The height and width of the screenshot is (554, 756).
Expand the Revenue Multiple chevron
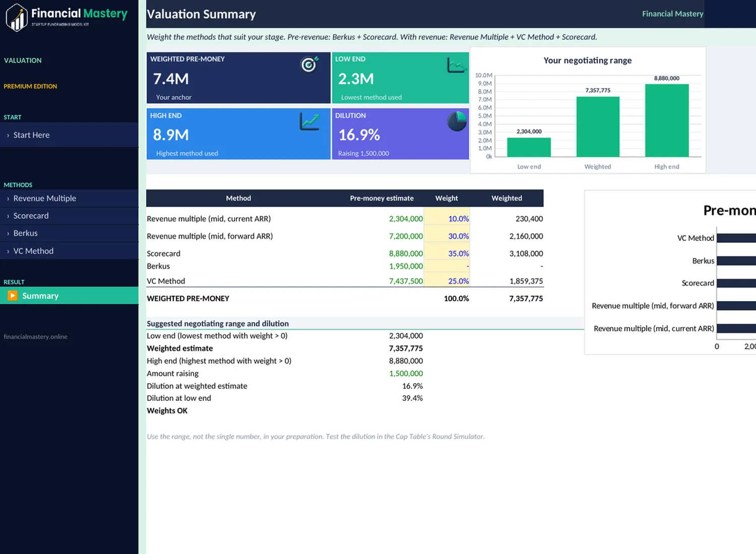pos(8,199)
